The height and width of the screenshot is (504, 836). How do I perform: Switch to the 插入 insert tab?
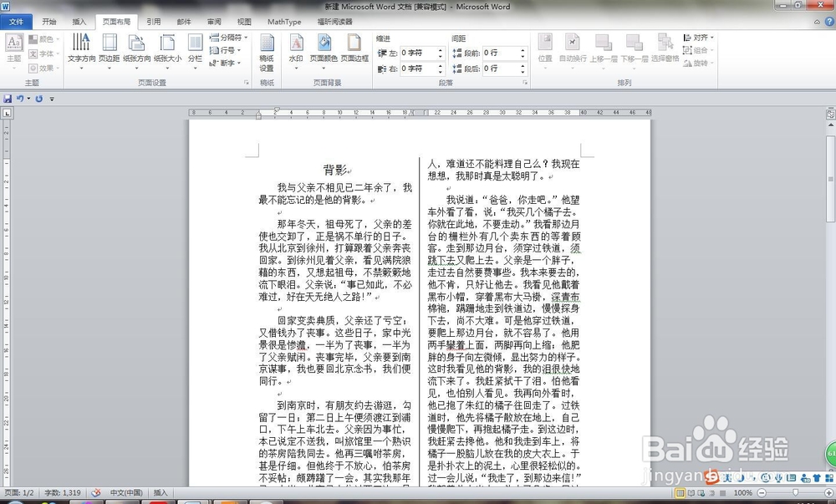[x=79, y=22]
